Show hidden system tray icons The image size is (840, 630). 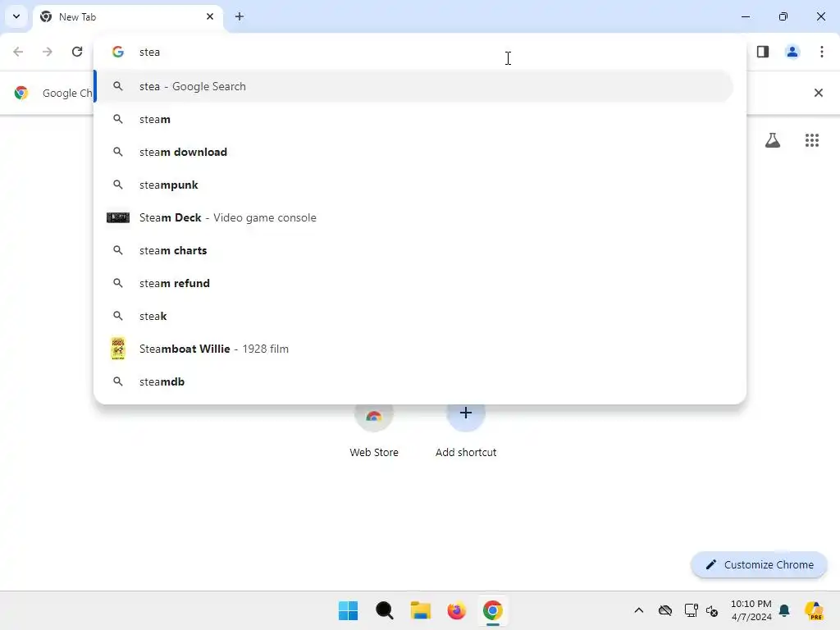(x=638, y=610)
